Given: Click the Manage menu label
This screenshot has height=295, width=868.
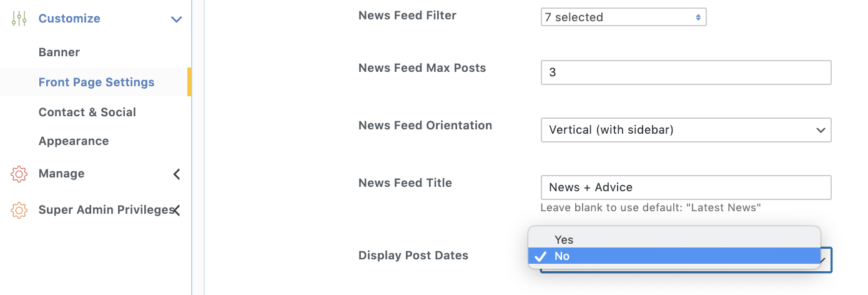Looking at the screenshot, I should pos(61,174).
